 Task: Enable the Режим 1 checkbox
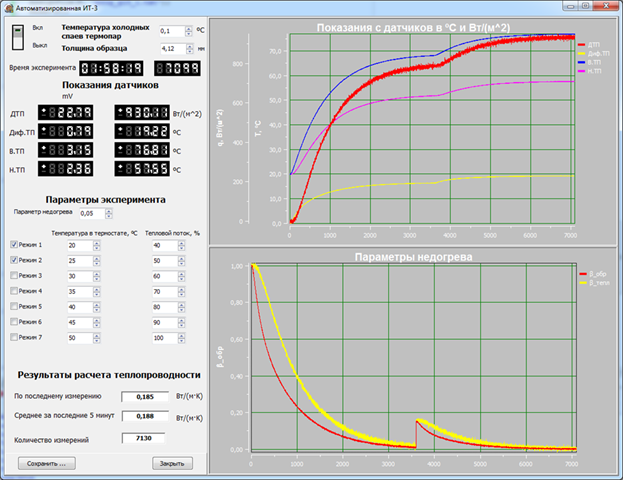click(14, 245)
